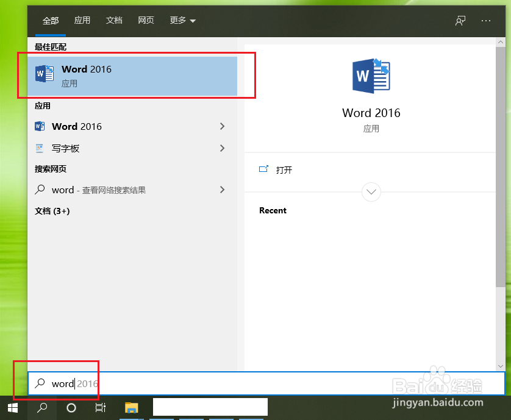Click the feedback icon in search header
Image resolution: width=511 pixels, height=420 pixels.
460,21
